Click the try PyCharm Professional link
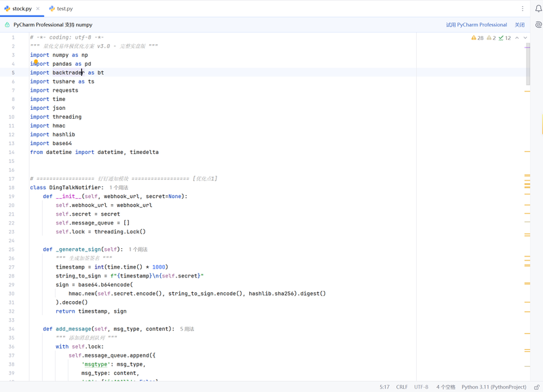The width and height of the screenshot is (543, 392). pos(476,24)
